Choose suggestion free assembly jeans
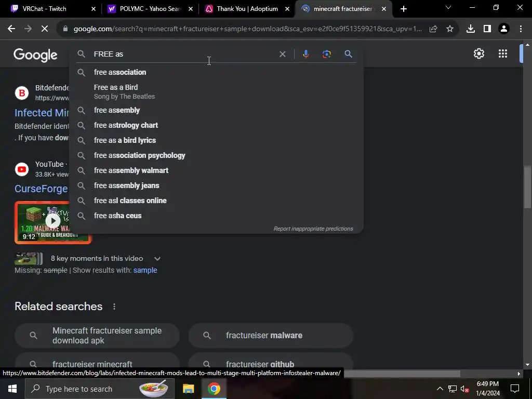Viewport: 532px width, 399px height. click(x=217, y=185)
